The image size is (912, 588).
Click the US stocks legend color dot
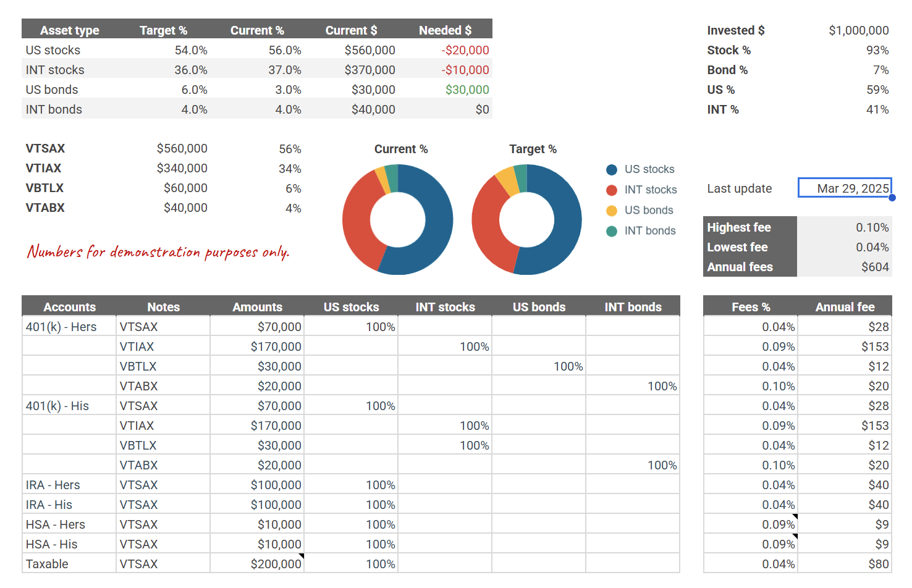612,169
